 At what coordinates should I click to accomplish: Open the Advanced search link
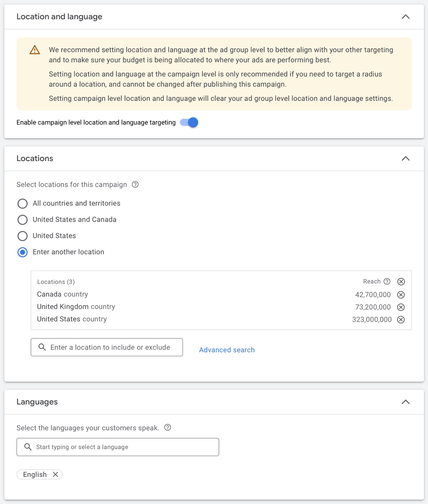coord(227,350)
